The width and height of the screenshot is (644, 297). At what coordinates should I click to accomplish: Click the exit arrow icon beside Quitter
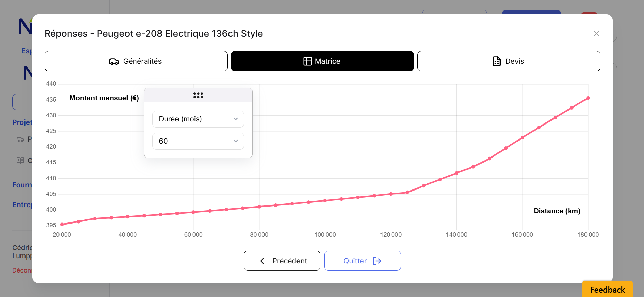377,261
